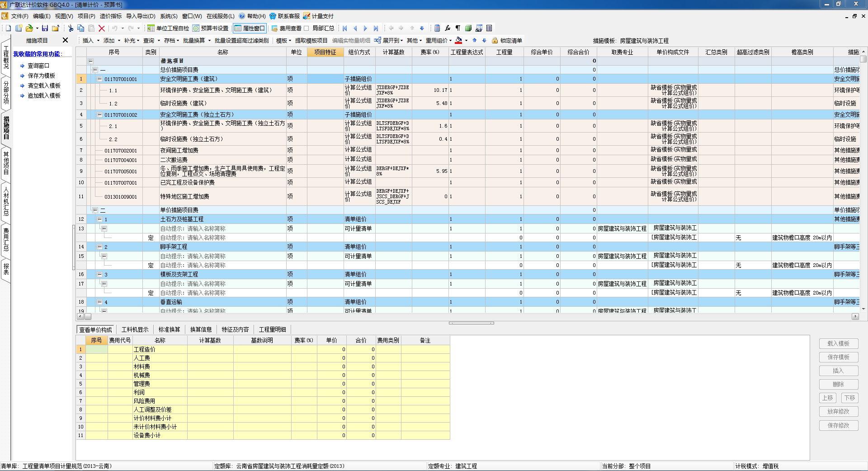Open the 其他 dropdown

414,40
